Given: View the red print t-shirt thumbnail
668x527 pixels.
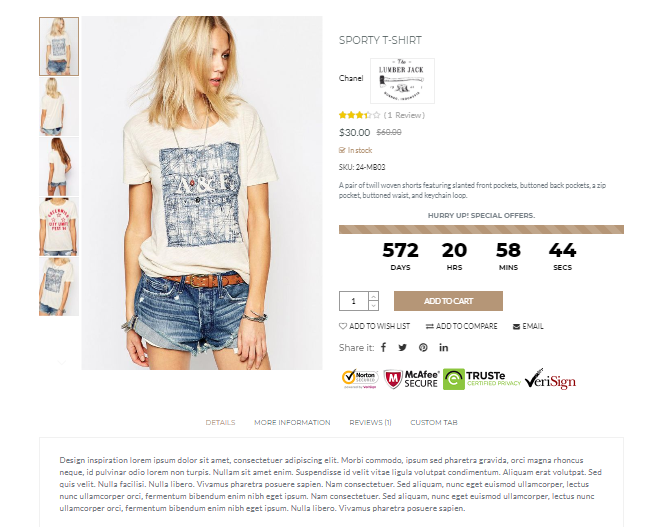Looking at the screenshot, I should pyautogui.click(x=59, y=227).
